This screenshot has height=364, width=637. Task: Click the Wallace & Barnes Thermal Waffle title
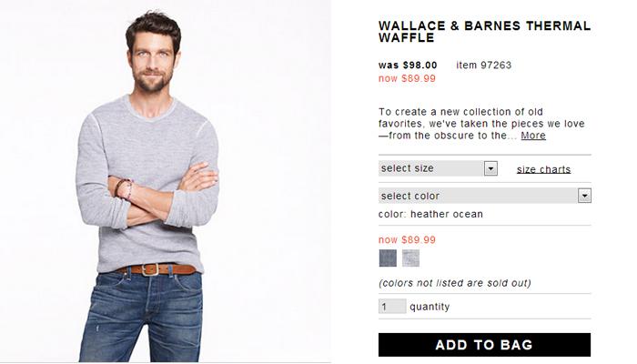pyautogui.click(x=484, y=32)
